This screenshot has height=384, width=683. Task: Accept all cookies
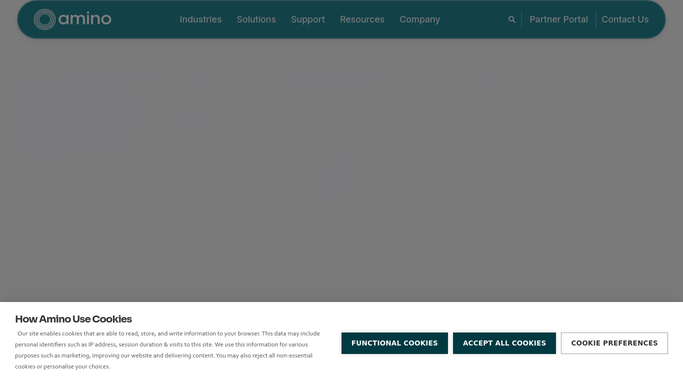pos(504,343)
